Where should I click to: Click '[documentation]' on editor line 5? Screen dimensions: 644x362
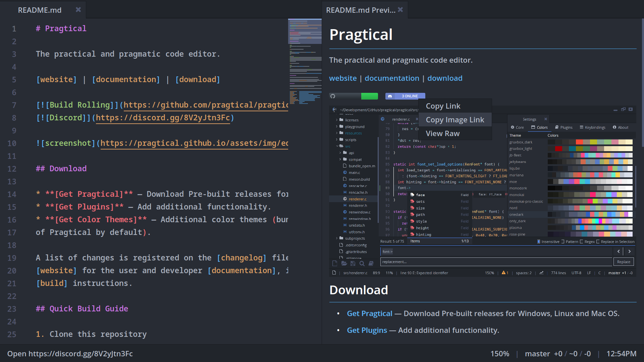click(126, 79)
